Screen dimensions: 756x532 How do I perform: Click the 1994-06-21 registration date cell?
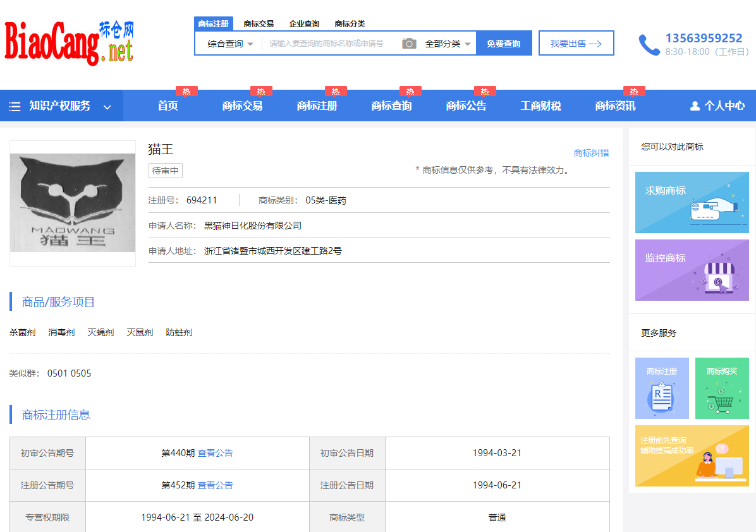[x=497, y=485]
